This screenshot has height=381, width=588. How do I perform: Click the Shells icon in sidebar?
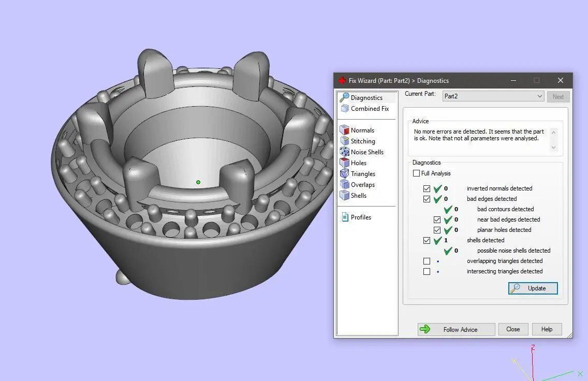pyautogui.click(x=344, y=195)
